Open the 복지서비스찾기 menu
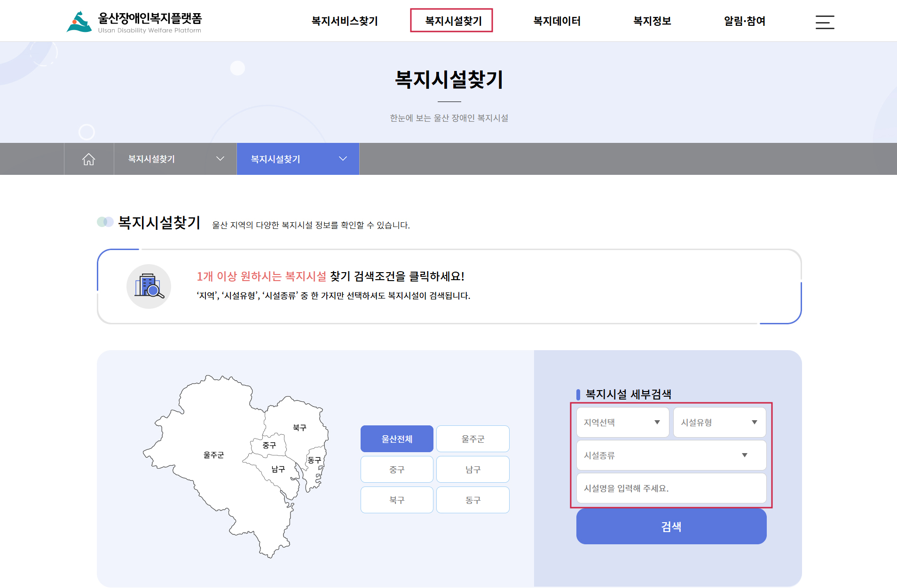The width and height of the screenshot is (897, 588). (345, 21)
